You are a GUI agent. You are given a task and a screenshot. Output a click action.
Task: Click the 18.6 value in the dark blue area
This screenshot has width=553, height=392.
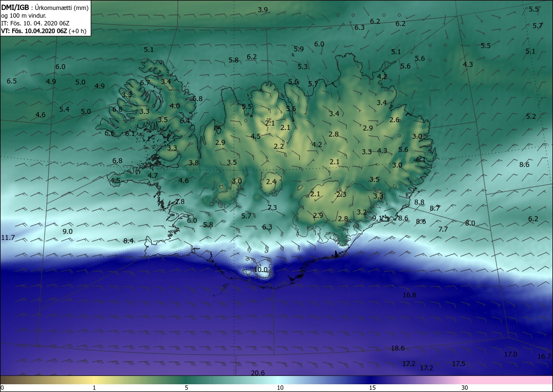[x=398, y=348]
